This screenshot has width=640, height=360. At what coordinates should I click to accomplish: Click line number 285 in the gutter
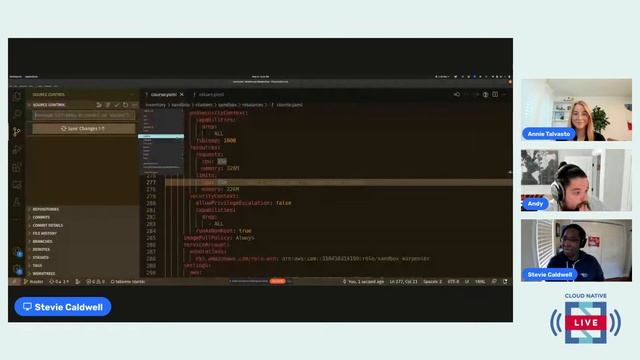pyautogui.click(x=151, y=238)
